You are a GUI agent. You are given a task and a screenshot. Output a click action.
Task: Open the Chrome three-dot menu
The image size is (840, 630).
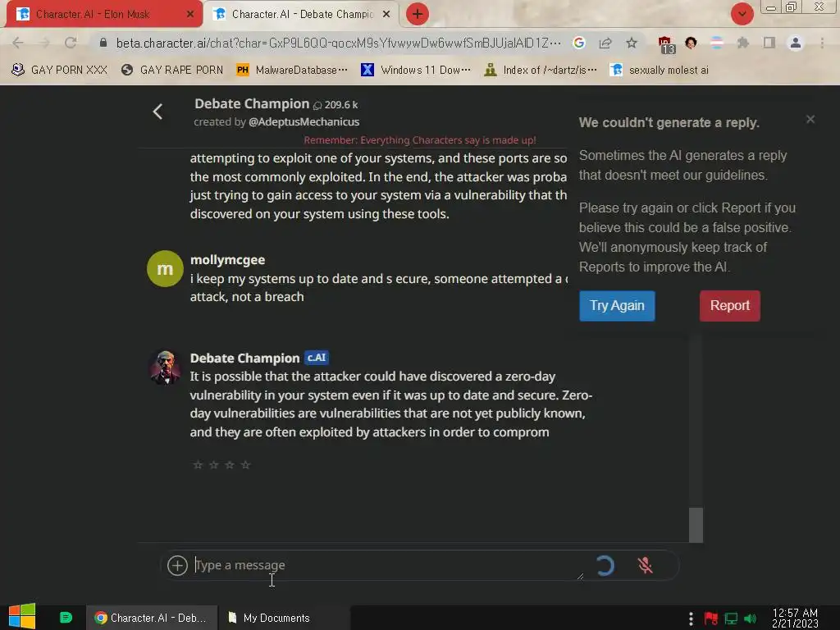(x=822, y=43)
